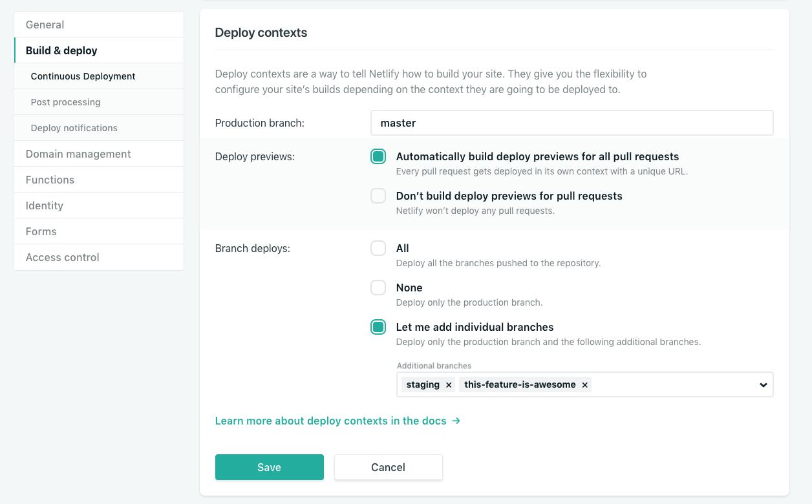Cancel the deploy contexts changes

[x=388, y=467]
